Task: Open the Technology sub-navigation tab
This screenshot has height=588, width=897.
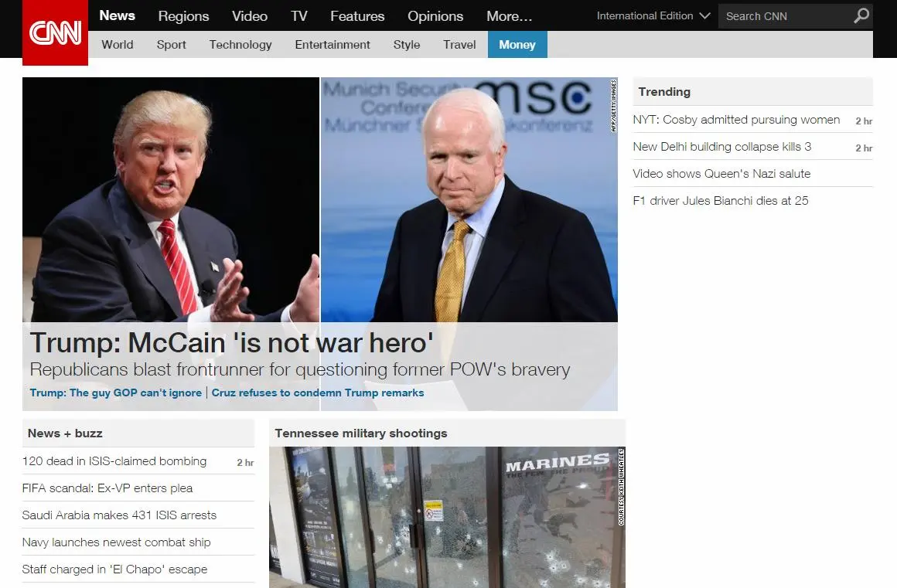Action: [x=240, y=45]
